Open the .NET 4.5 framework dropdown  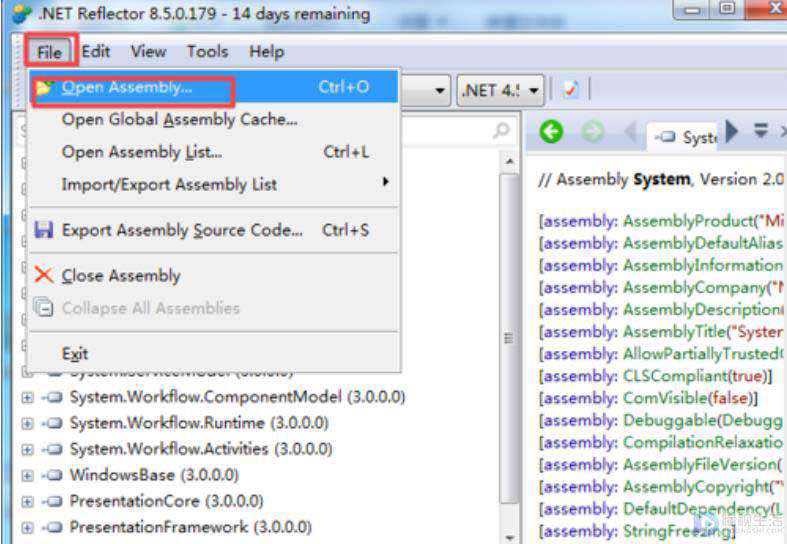[x=500, y=90]
